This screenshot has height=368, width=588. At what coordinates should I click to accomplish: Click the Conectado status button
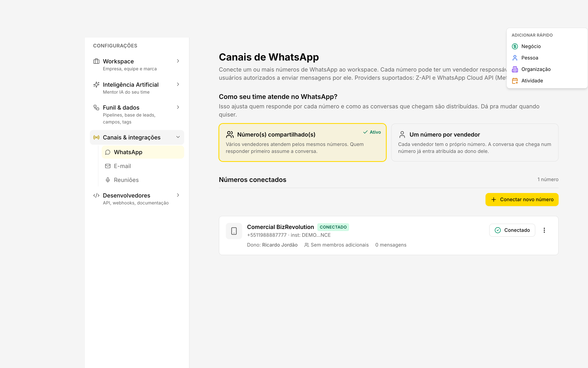(512, 230)
